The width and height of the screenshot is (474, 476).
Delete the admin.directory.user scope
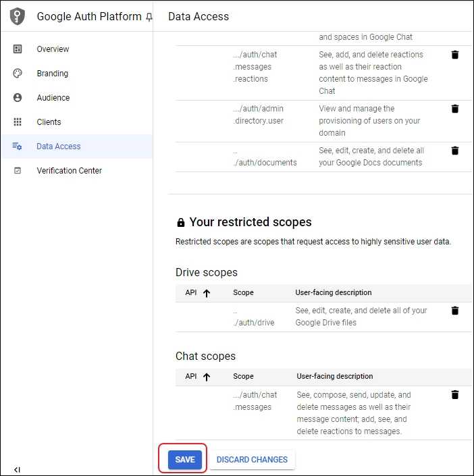coord(455,109)
